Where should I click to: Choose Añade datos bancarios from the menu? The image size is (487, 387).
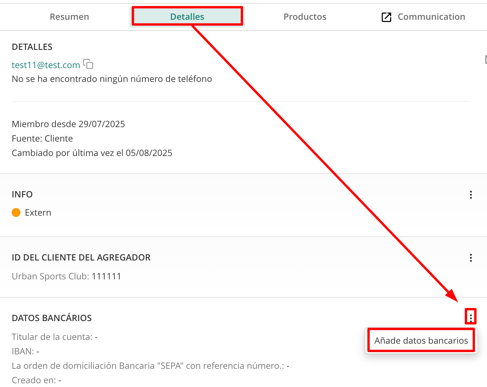point(421,340)
